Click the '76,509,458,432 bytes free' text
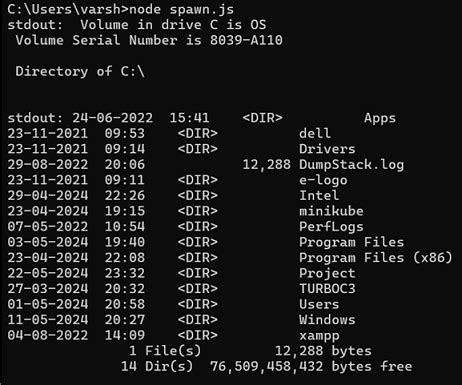This screenshot has height=385, width=462. 311,366
